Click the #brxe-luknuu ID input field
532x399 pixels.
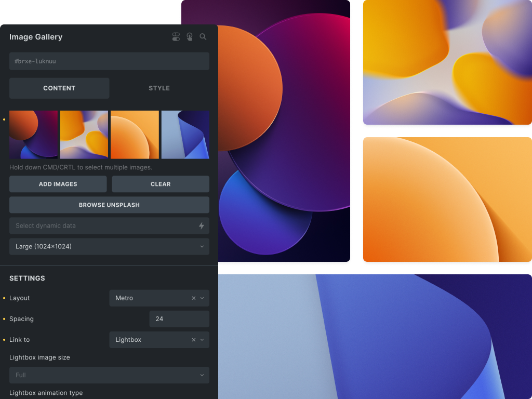[109, 61]
